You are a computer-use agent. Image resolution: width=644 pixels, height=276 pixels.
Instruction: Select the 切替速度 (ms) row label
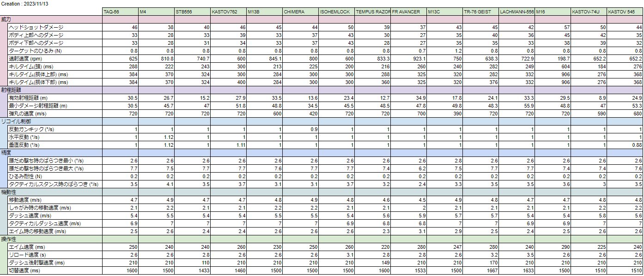[25, 270]
